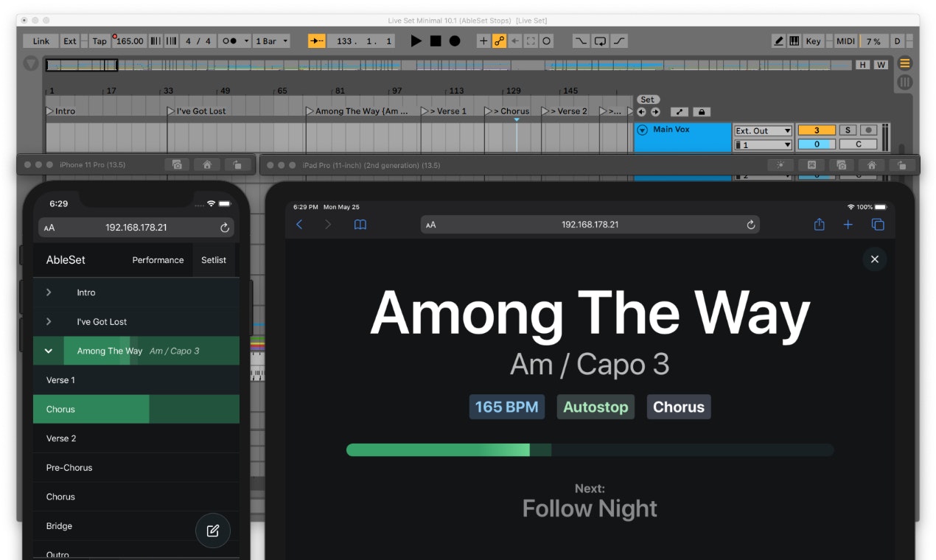Open a new tab with plus in iPad Safari
936x560 pixels.
848,225
